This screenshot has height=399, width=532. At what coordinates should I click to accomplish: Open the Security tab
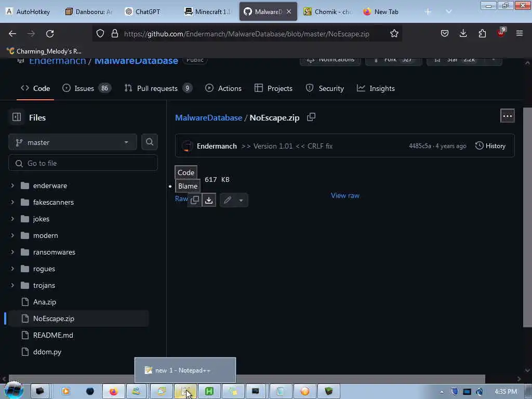coord(325,88)
